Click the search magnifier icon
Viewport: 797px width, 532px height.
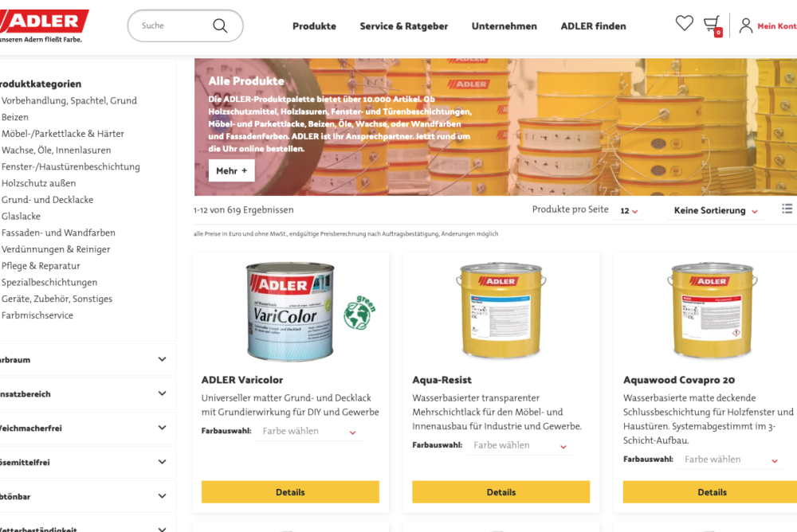click(220, 25)
